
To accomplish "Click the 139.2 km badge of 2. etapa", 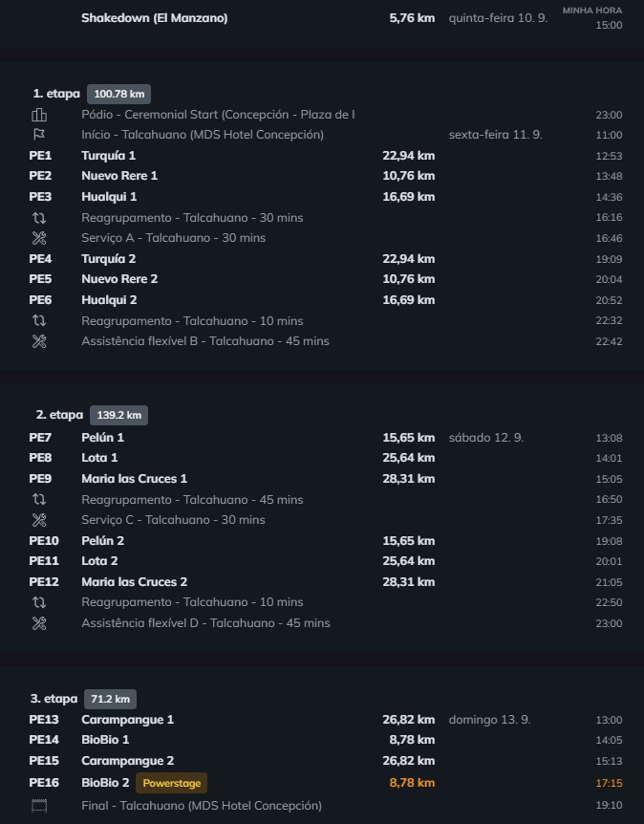I will 119,415.
